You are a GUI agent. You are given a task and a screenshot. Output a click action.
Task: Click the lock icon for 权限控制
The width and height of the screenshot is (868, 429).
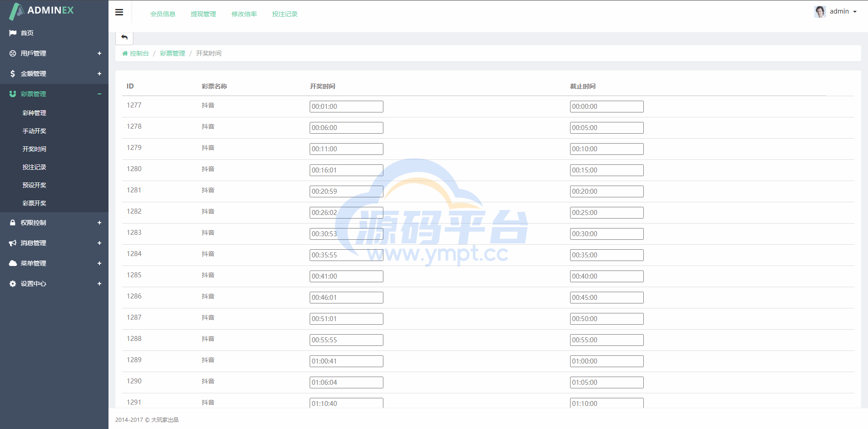13,223
